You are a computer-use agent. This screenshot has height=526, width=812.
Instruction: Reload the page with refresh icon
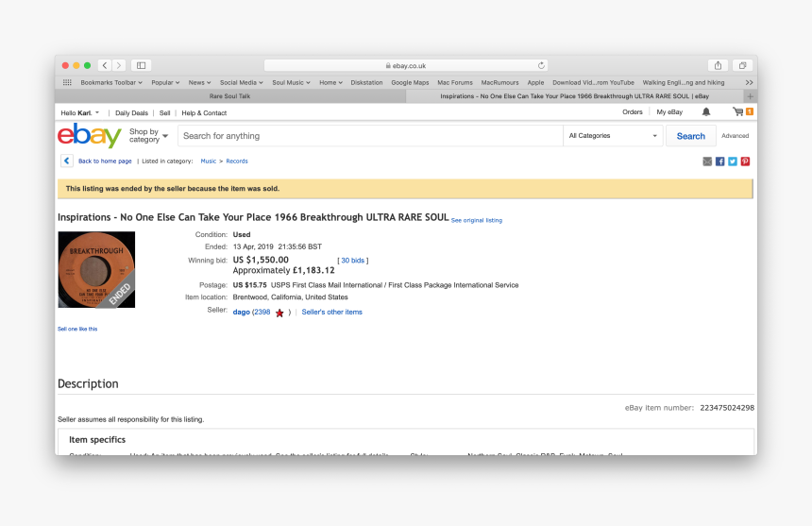pyautogui.click(x=541, y=65)
